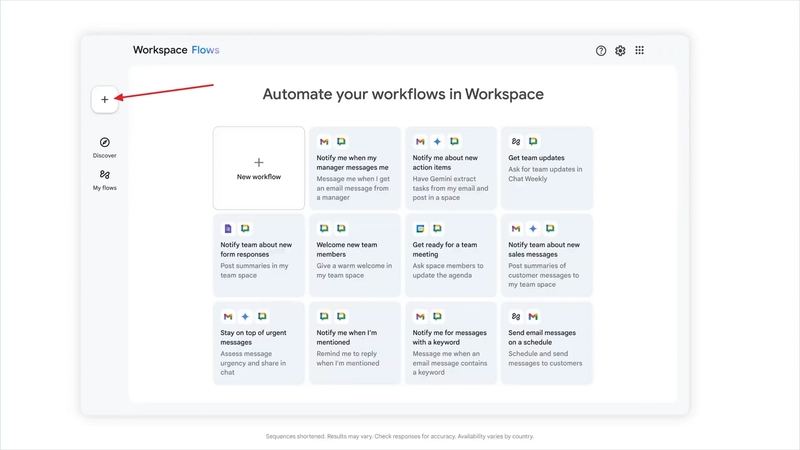Click Gmail icon on urgent messages card

coord(228,316)
